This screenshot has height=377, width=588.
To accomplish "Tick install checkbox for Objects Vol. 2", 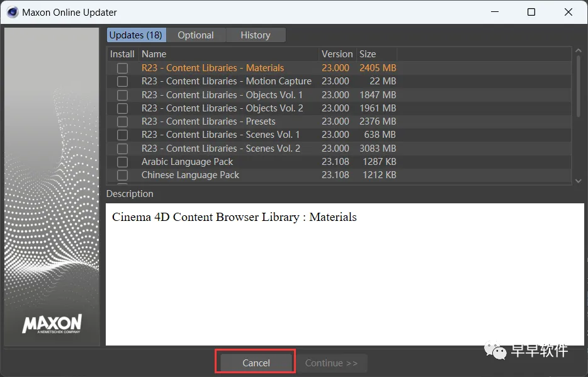I will pyautogui.click(x=122, y=108).
